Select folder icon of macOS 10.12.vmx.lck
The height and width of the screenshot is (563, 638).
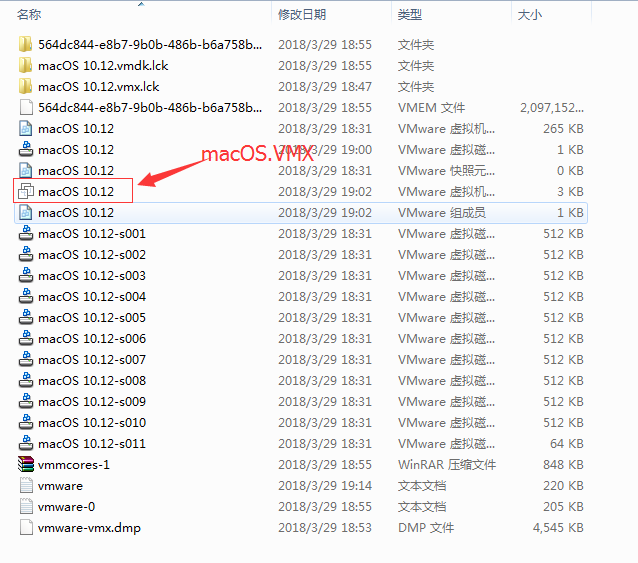coord(26,86)
